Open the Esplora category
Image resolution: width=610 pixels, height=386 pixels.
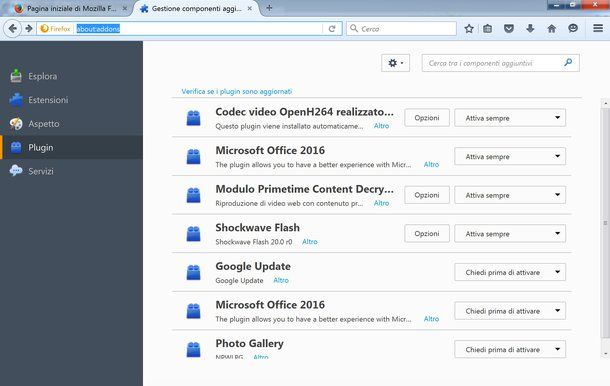[x=71, y=76]
